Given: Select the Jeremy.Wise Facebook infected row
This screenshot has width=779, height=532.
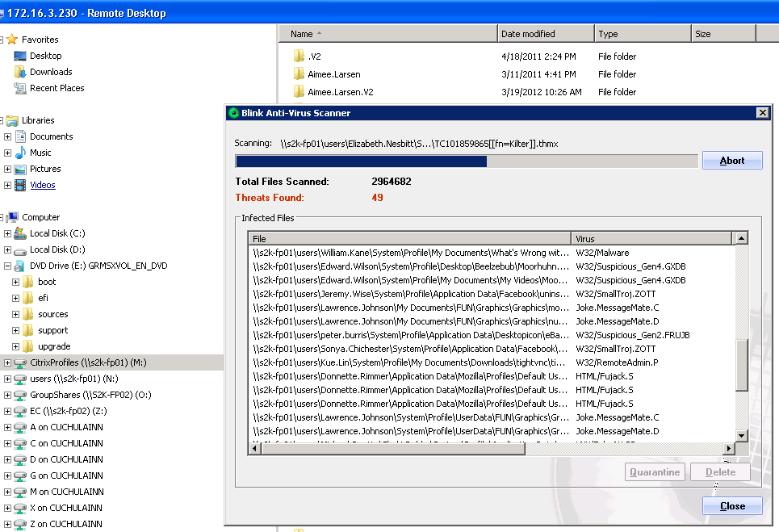Looking at the screenshot, I should click(492, 294).
